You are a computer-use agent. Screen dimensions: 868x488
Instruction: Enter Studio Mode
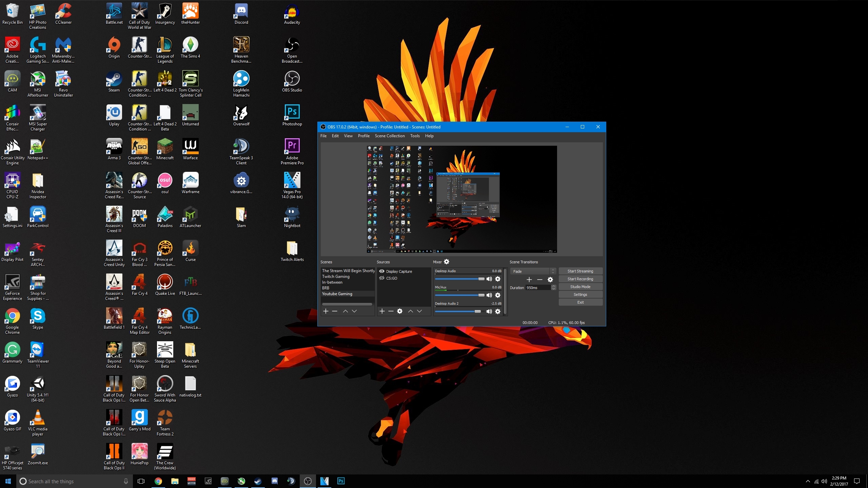pos(580,287)
